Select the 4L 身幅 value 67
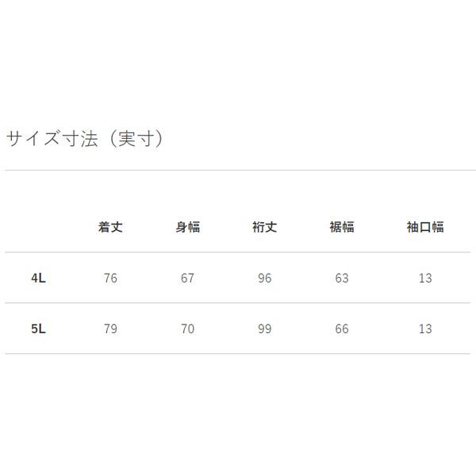The image size is (476, 476). 187,278
